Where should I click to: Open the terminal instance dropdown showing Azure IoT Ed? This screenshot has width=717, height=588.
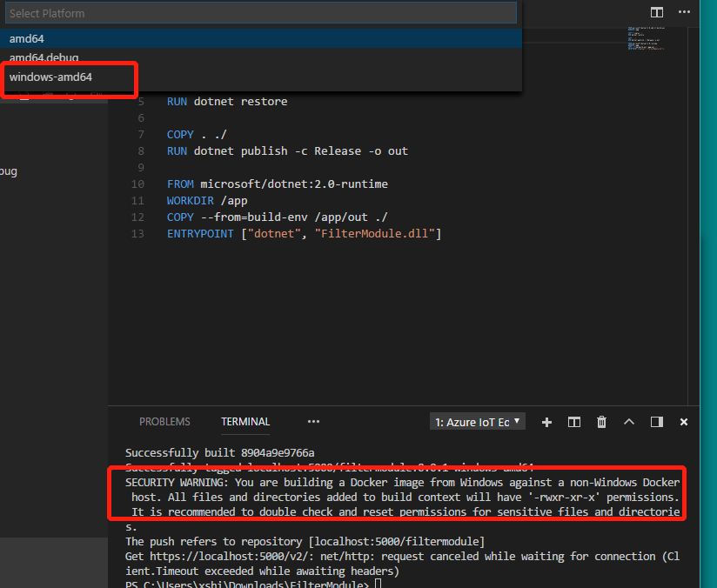(477, 422)
